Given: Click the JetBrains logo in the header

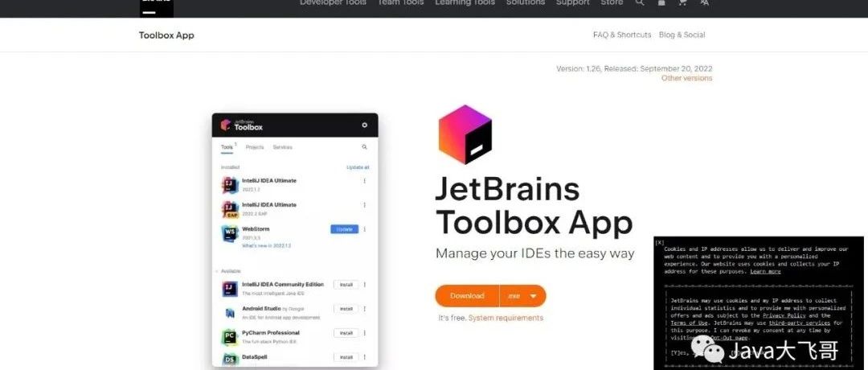Looking at the screenshot, I should [156, 8].
